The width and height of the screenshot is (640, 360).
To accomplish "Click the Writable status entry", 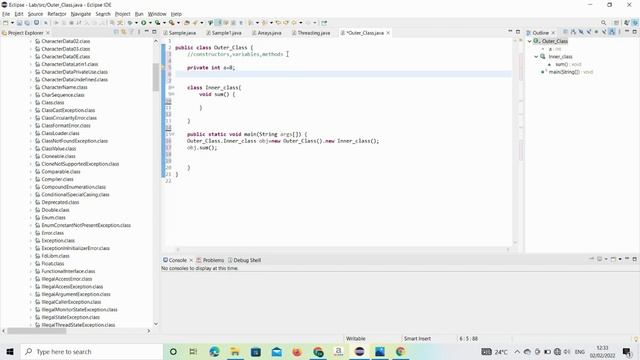I will point(356,339).
